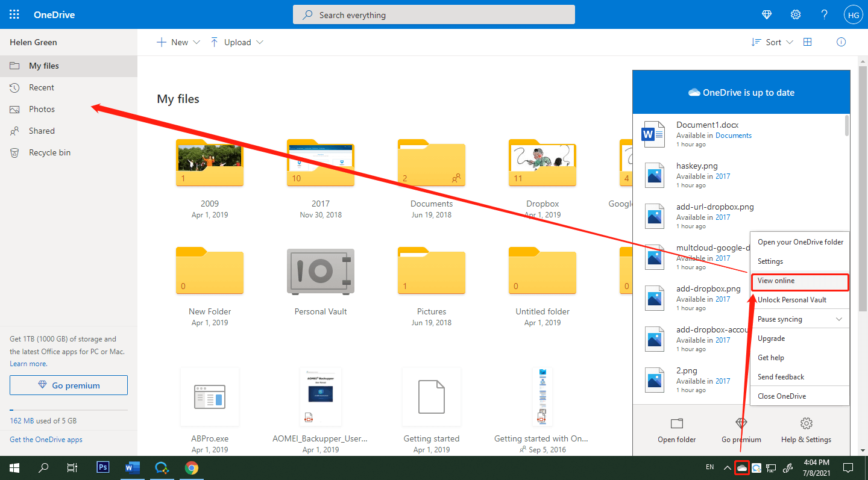Open Photoshop from the taskbar
Image resolution: width=868 pixels, height=480 pixels.
click(x=103, y=467)
